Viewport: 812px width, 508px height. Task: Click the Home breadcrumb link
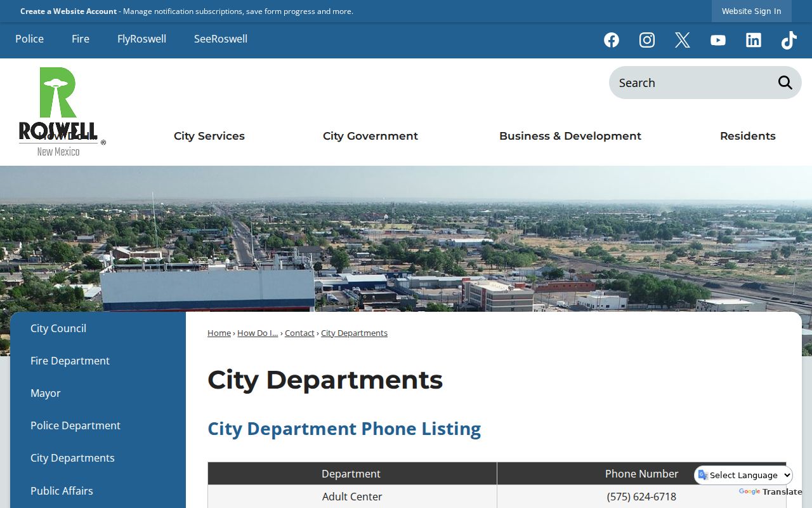[219, 333]
